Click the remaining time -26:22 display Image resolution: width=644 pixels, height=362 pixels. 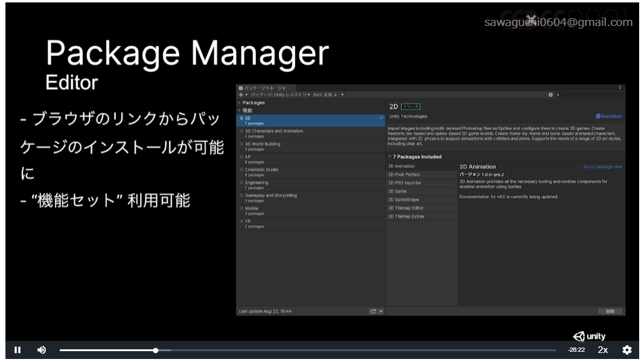576,350
